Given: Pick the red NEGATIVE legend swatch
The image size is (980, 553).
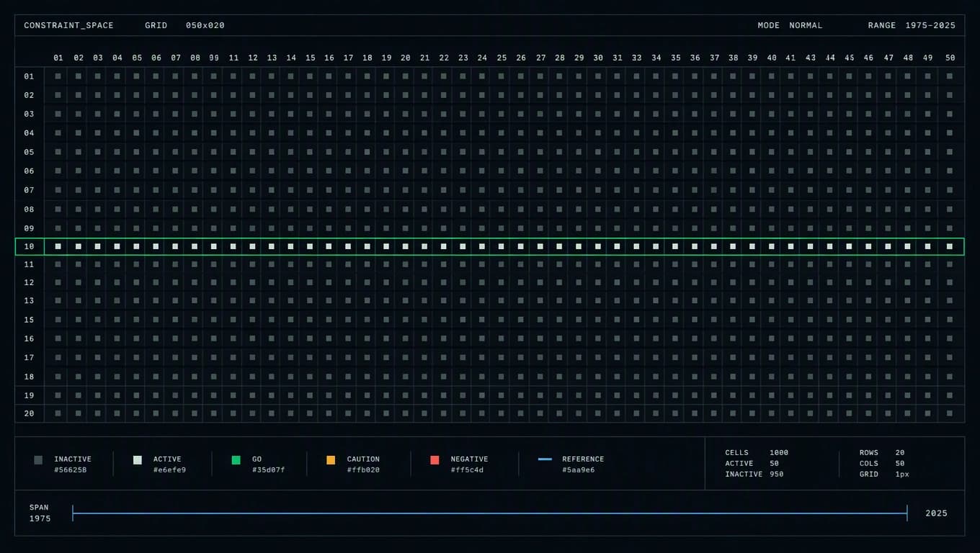Looking at the screenshot, I should tap(435, 460).
